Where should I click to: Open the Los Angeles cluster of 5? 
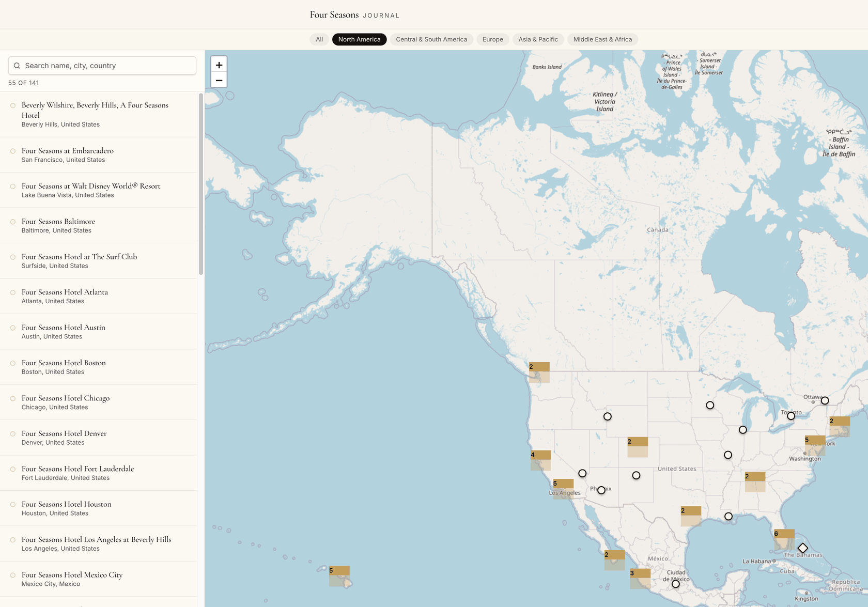tap(563, 489)
